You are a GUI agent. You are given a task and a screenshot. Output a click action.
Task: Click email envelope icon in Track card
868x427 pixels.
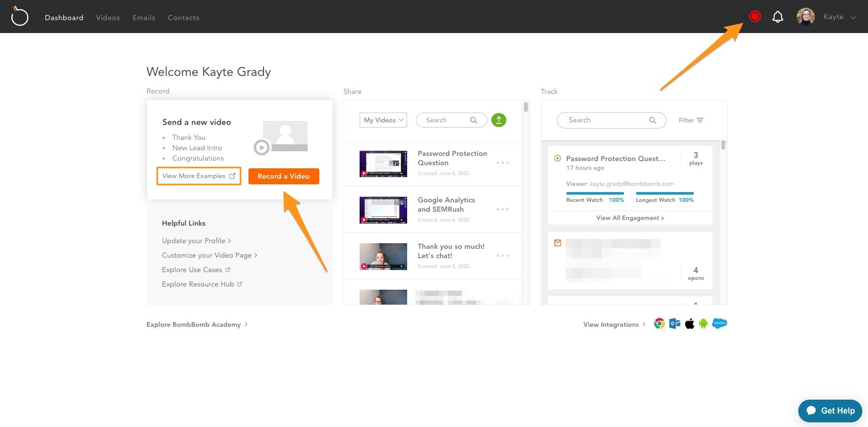click(557, 243)
